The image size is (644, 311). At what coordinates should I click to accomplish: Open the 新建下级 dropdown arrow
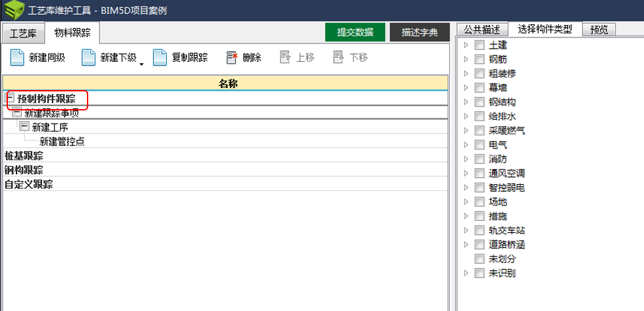point(142,64)
